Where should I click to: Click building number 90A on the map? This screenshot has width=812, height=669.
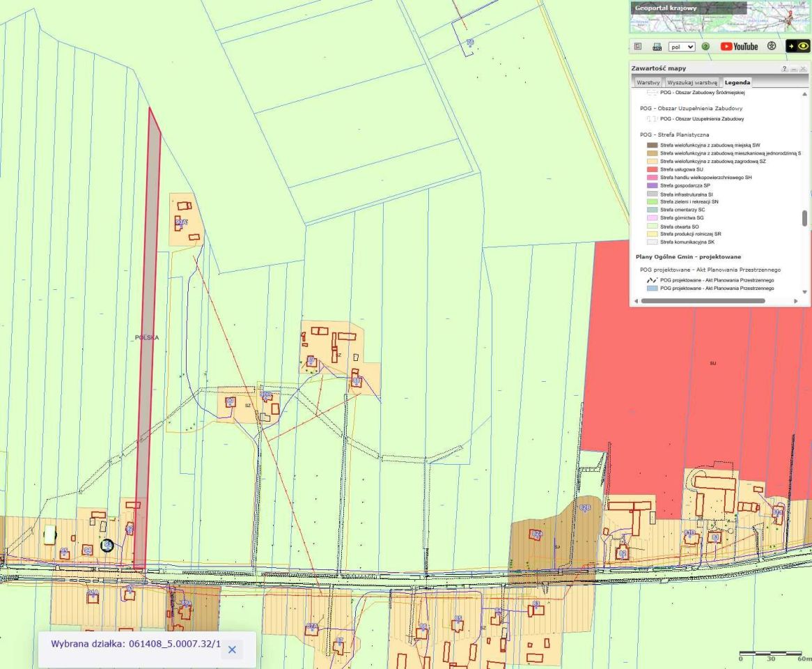(x=181, y=222)
